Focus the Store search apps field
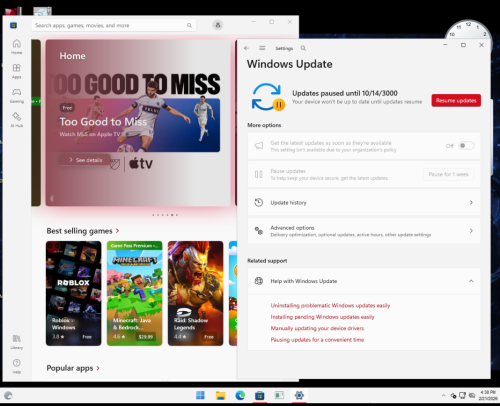Viewport: 500px width, 406px height. 113,25
